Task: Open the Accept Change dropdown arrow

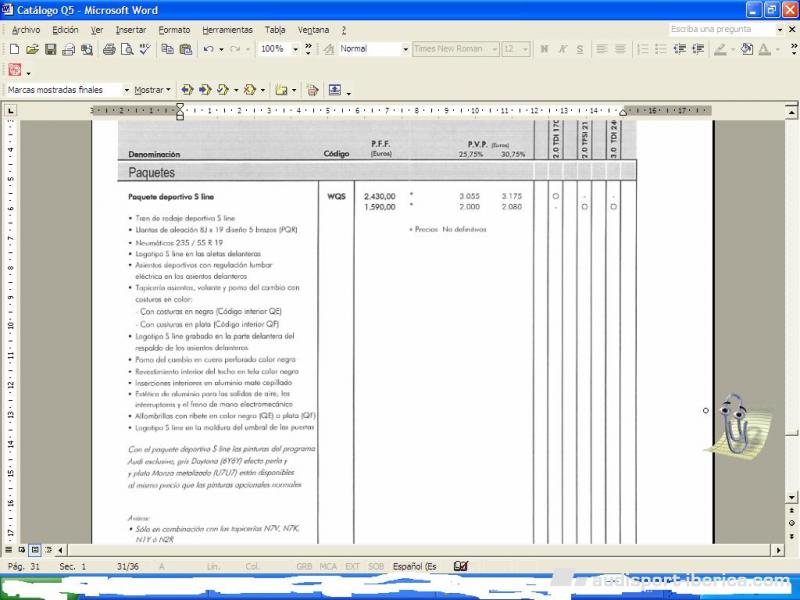Action: pyautogui.click(x=236, y=90)
